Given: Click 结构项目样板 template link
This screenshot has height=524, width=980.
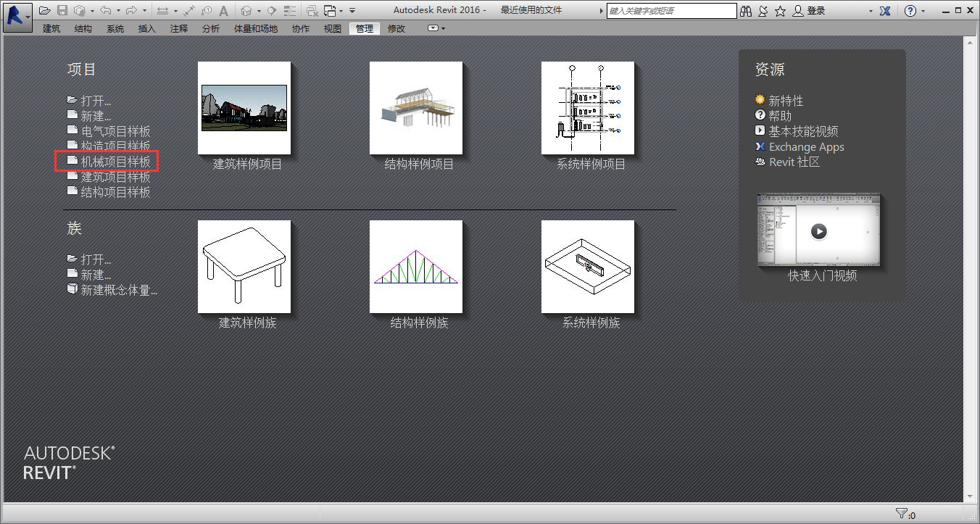Looking at the screenshot, I should (116, 192).
